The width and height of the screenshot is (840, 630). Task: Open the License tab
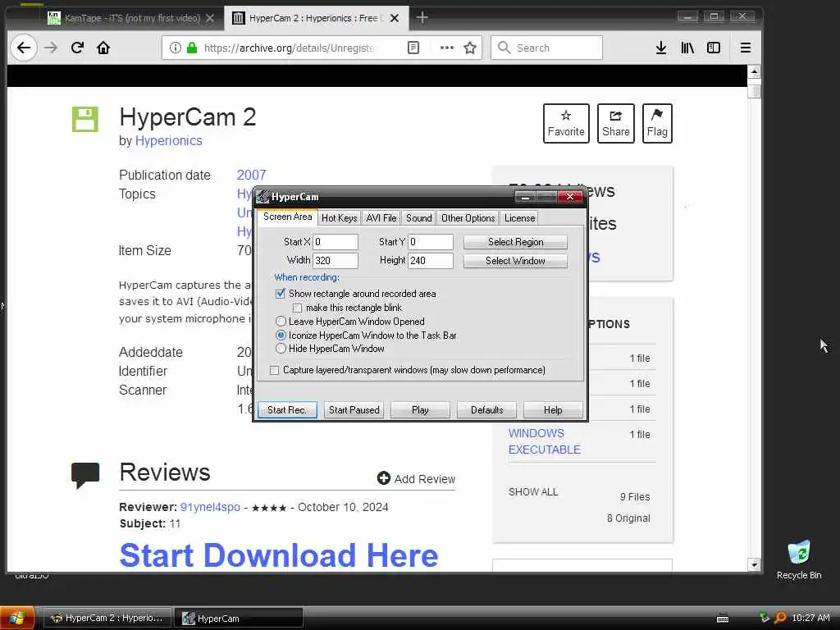(519, 218)
